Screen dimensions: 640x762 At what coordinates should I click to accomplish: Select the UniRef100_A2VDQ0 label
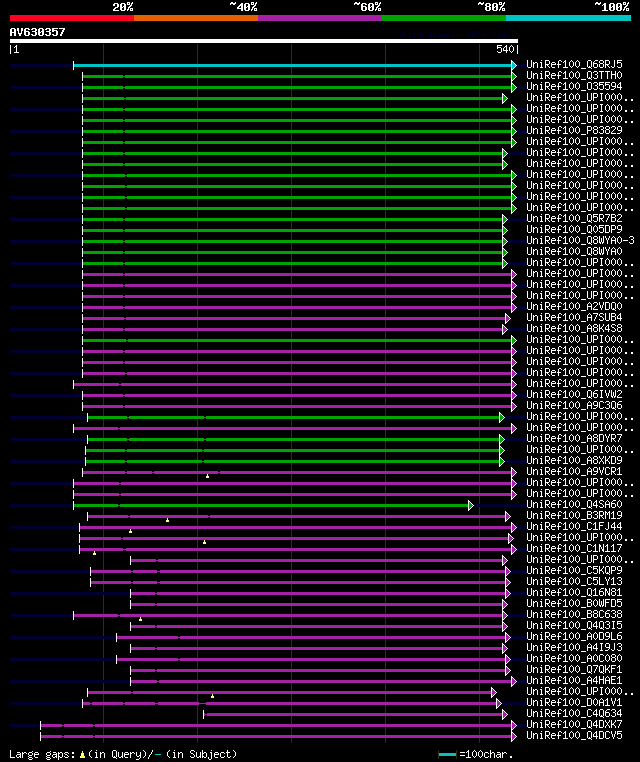click(x=574, y=306)
